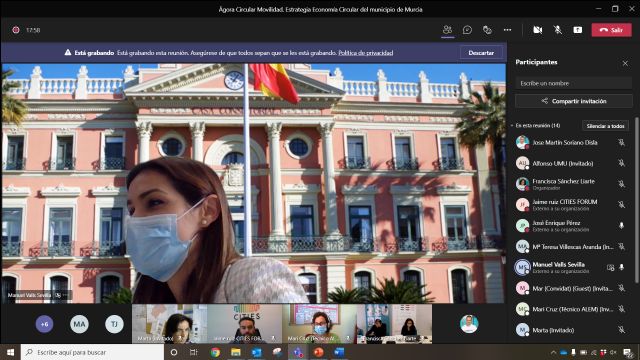The width and height of the screenshot is (640, 360).
Task: Close the Participantes panel
Action: (625, 63)
